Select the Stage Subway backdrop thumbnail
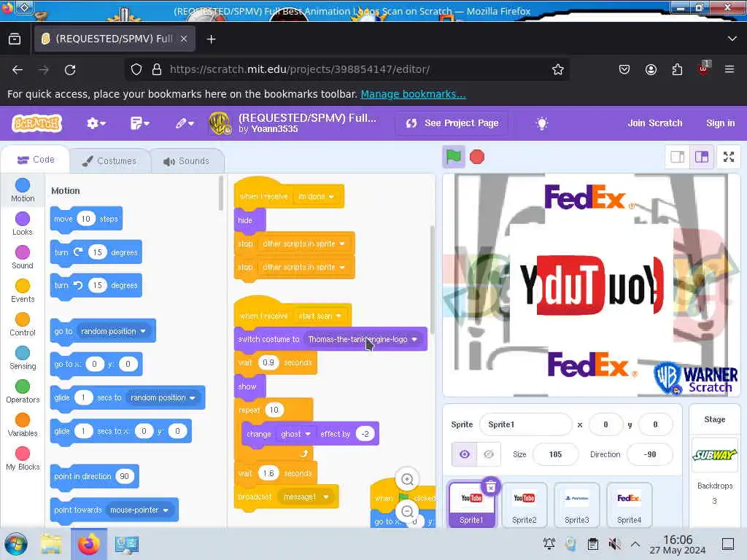747x560 pixels. (x=714, y=455)
